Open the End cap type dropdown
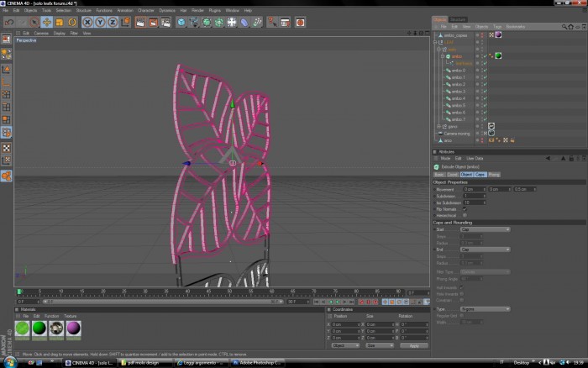This screenshot has height=368, width=588. 485,250
